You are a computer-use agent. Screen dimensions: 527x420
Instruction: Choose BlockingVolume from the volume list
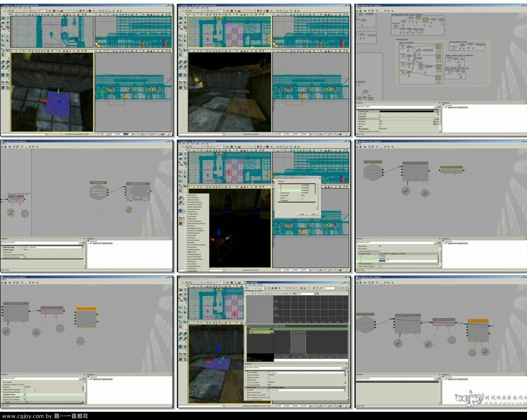192,195
